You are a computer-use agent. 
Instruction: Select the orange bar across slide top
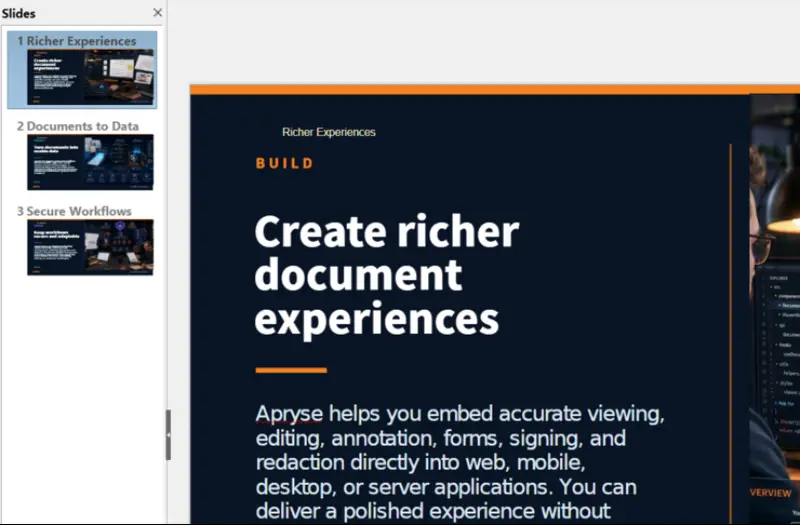point(495,90)
